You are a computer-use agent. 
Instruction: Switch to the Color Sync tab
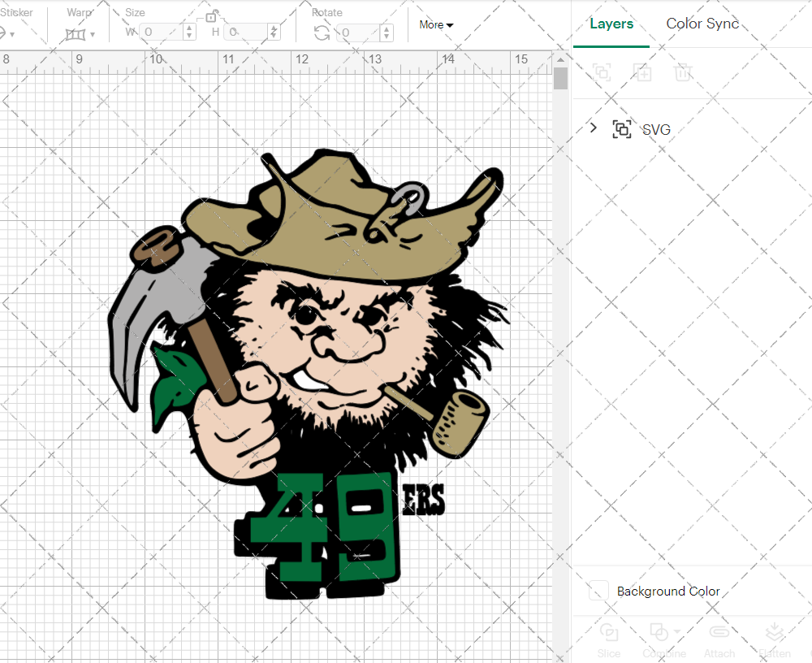coord(702,24)
